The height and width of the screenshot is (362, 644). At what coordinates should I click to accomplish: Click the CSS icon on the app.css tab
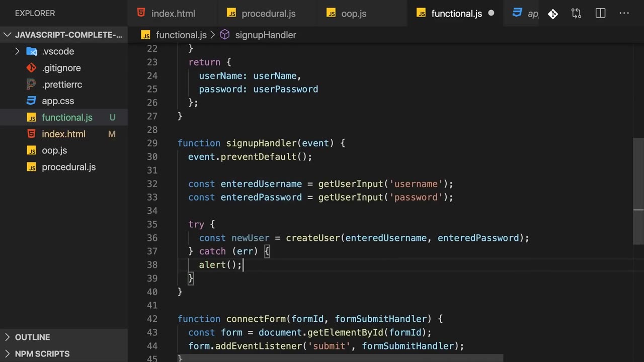[x=517, y=13]
